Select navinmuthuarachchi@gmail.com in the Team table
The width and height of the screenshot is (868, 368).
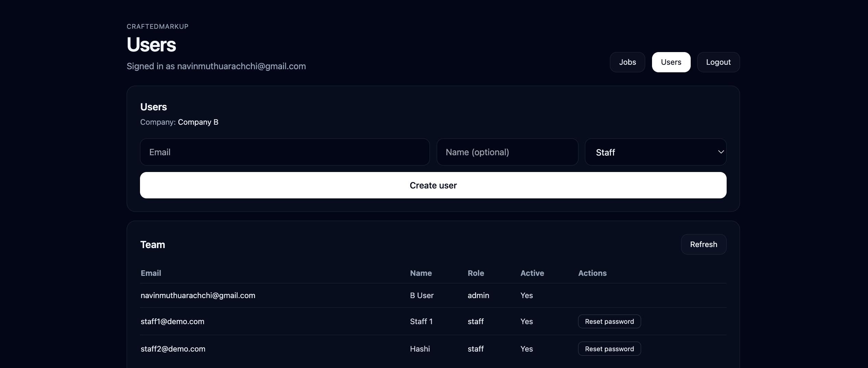pyautogui.click(x=198, y=295)
